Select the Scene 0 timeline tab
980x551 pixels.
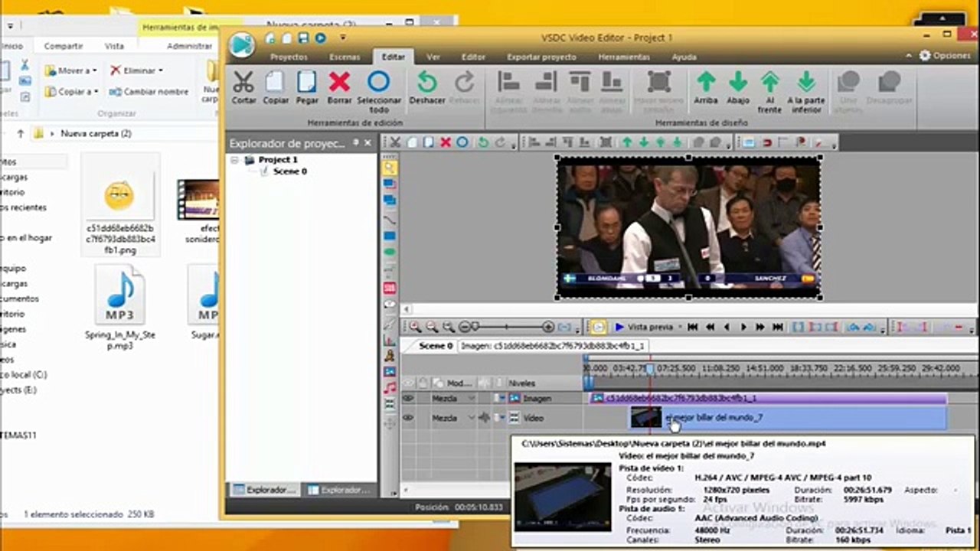coord(436,346)
